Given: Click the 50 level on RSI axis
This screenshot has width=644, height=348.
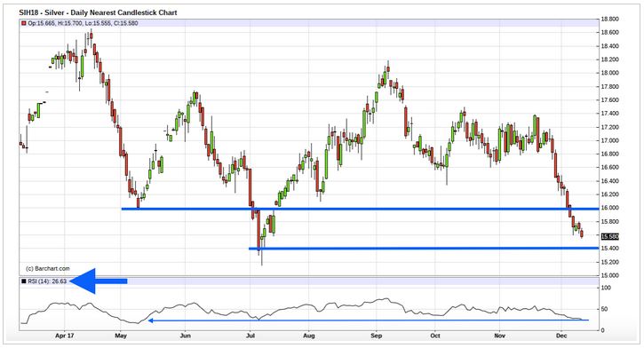Looking at the screenshot, I should (605, 309).
